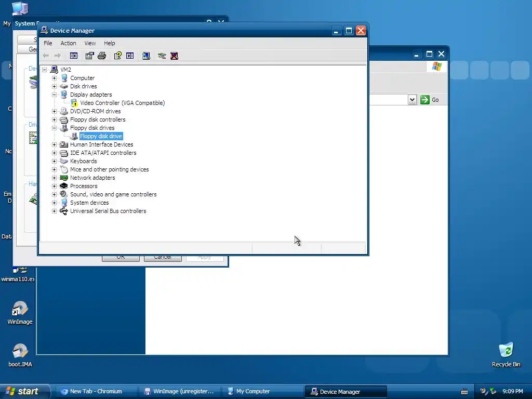Screen dimensions: 532x399
Task: Open the File menu
Action: tap(48, 43)
